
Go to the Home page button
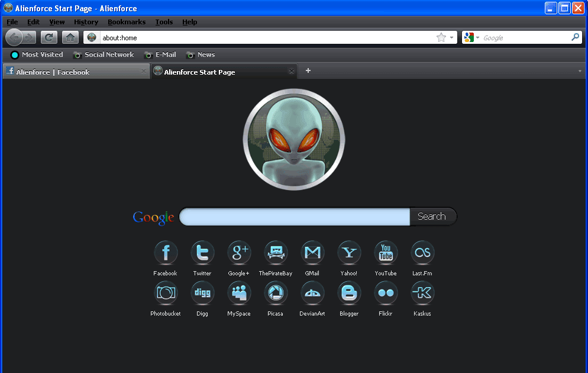click(x=70, y=37)
